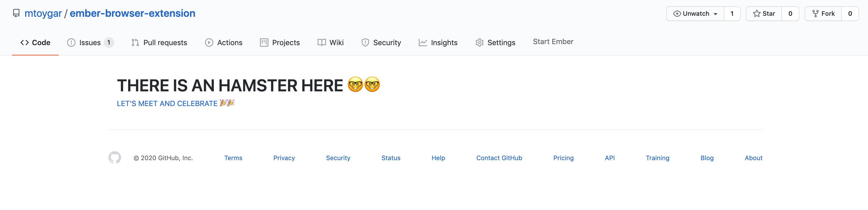Open the ember-browser-extension repository link
The image size is (868, 210).
(x=132, y=13)
